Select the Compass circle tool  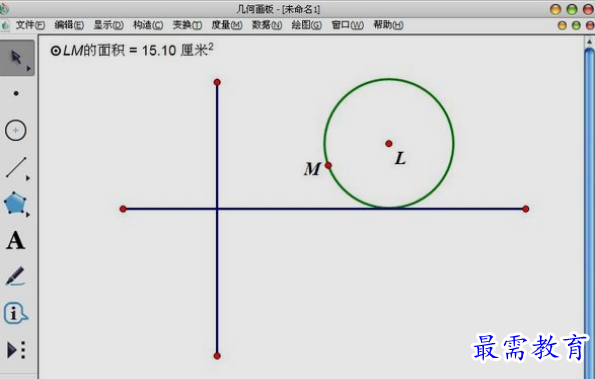[x=16, y=131]
